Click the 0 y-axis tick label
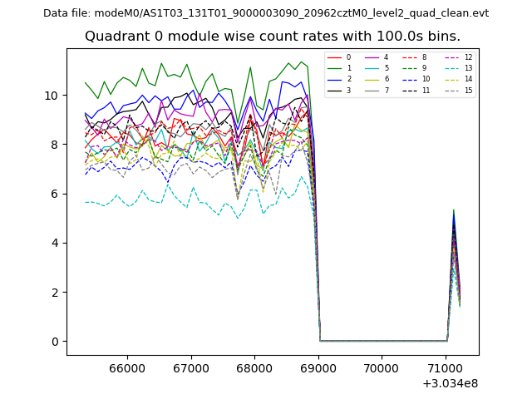Viewport: 532px width, 399px height. point(55,342)
